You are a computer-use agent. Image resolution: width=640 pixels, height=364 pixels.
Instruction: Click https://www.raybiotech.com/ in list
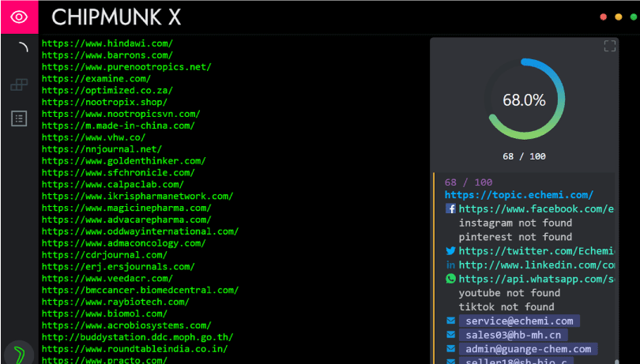click(115, 302)
